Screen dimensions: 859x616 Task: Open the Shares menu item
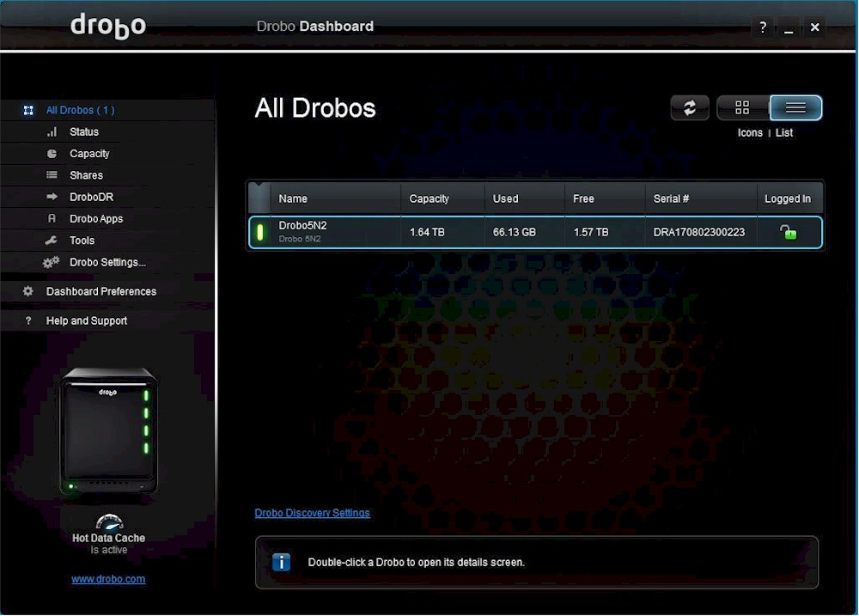[86, 175]
